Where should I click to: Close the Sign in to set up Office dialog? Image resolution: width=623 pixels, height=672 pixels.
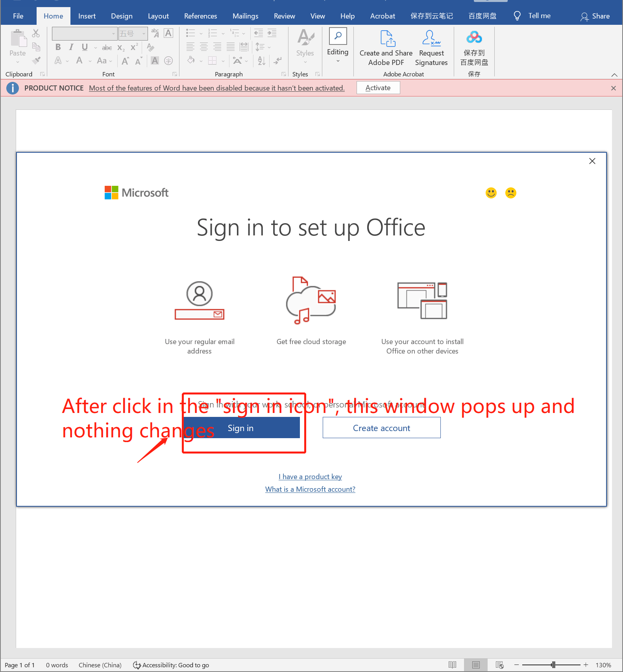592,161
